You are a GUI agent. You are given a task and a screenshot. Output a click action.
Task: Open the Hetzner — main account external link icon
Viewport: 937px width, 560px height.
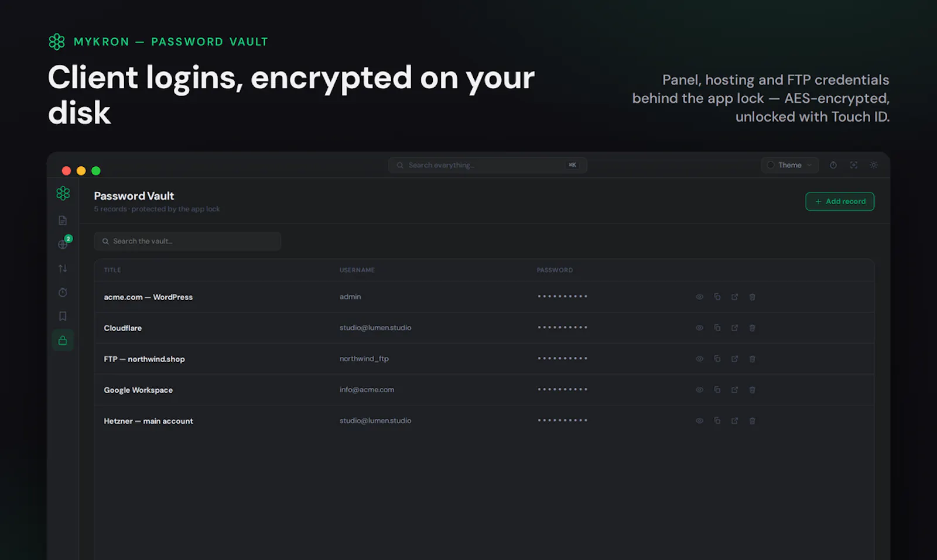pyautogui.click(x=734, y=421)
